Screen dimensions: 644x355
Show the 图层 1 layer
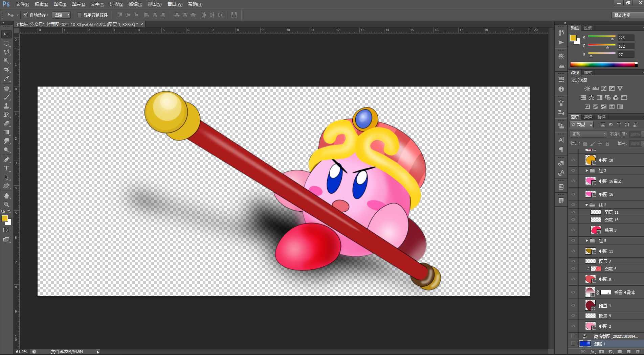coord(573,344)
